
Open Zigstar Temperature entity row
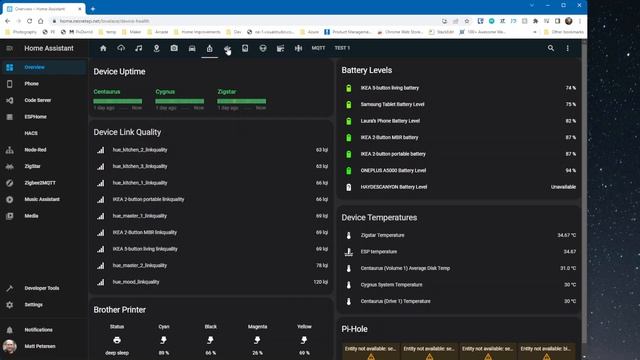pos(459,235)
